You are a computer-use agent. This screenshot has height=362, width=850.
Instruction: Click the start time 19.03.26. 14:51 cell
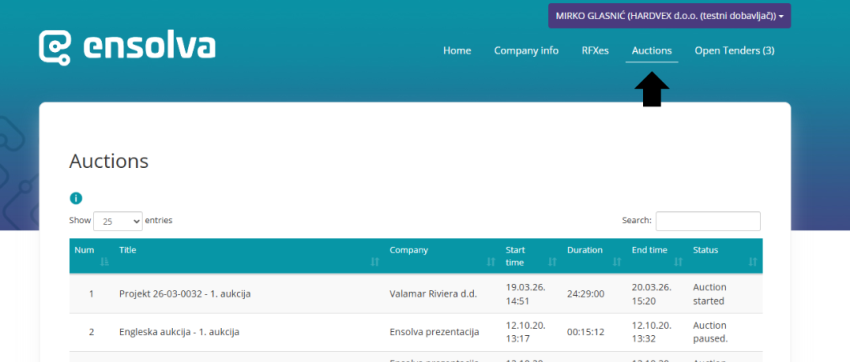(525, 294)
